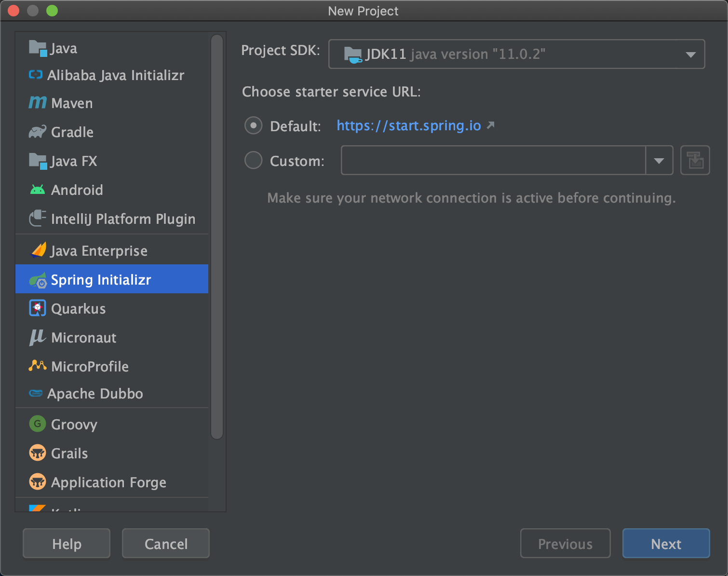
Task: Expand the Custom URL history dropdown arrow
Action: point(659,160)
